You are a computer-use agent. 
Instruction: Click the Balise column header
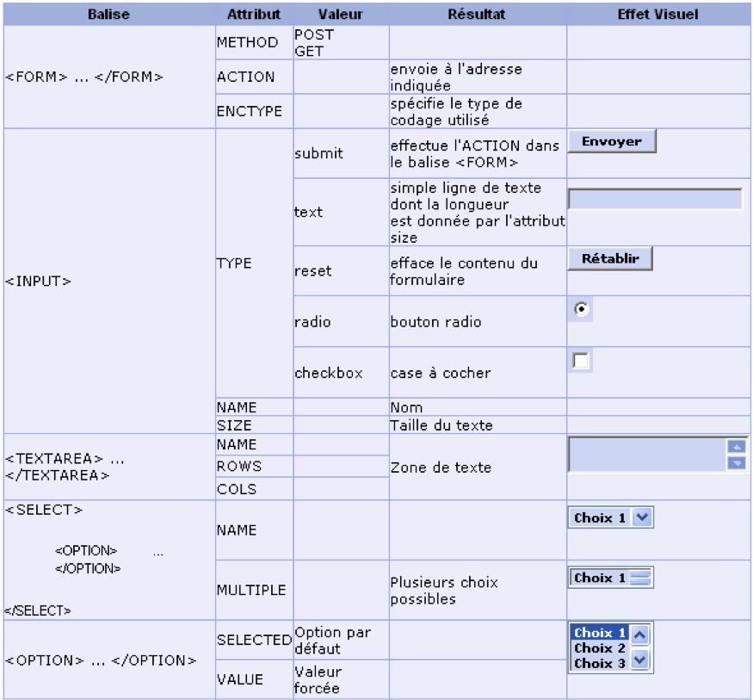[109, 14]
